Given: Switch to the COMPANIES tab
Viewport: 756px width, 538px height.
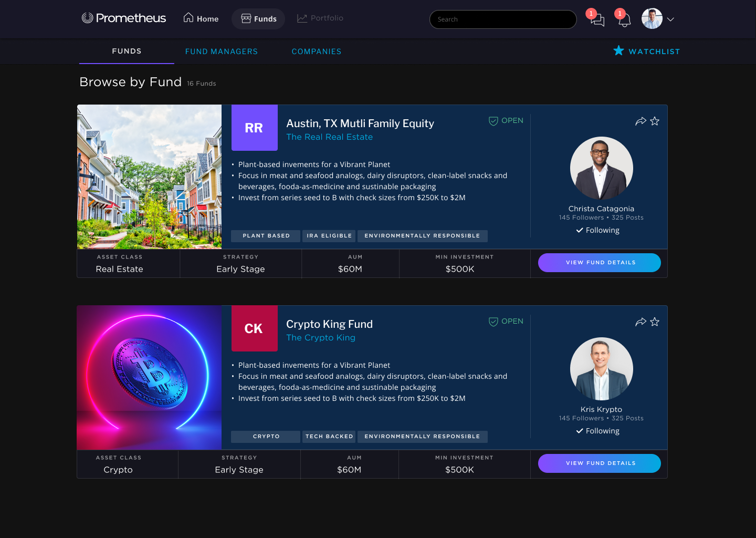Looking at the screenshot, I should coord(317,51).
